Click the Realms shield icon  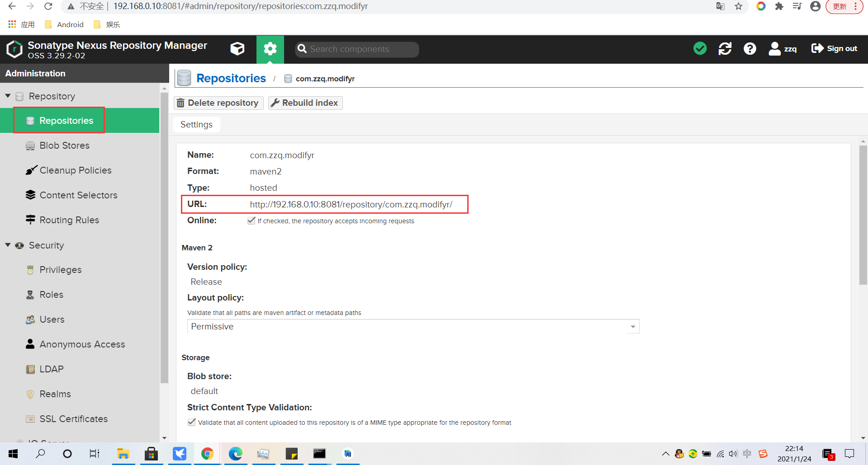tap(30, 394)
